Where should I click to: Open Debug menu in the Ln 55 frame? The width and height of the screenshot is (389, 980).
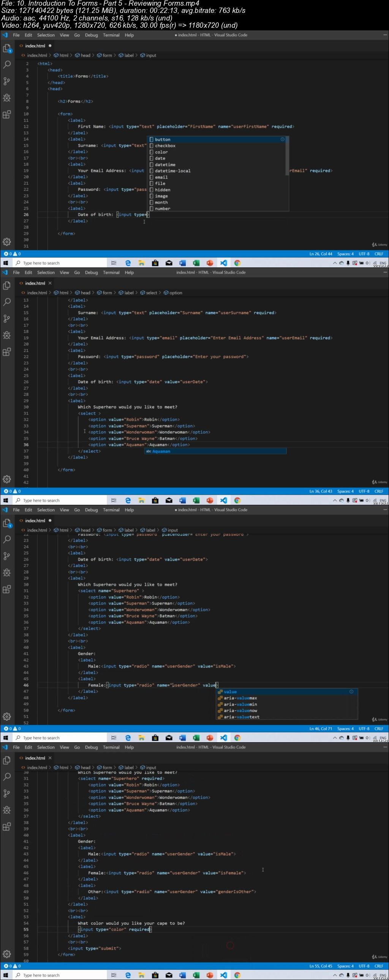[x=91, y=747]
